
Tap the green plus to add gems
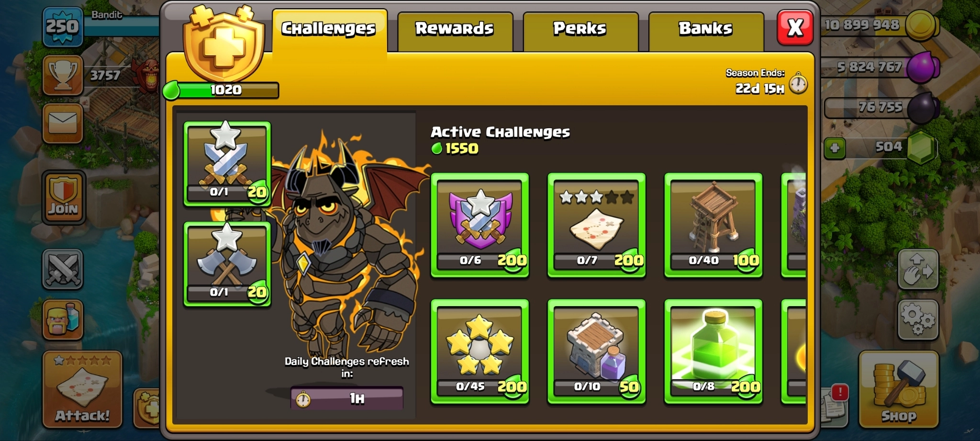835,148
